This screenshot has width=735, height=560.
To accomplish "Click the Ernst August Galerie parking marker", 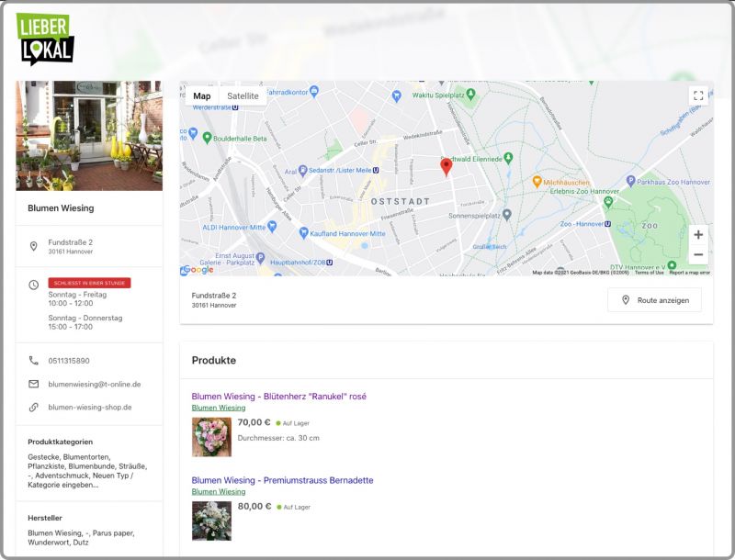I will click(261, 258).
